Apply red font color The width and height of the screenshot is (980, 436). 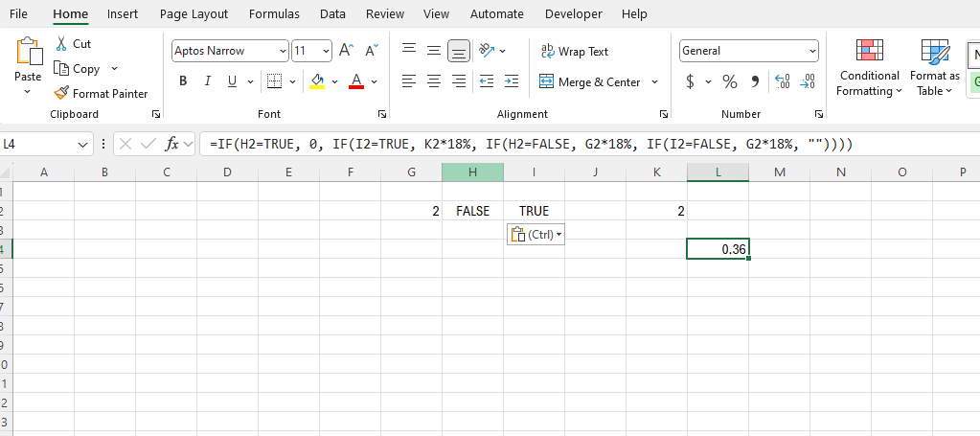coord(356,81)
